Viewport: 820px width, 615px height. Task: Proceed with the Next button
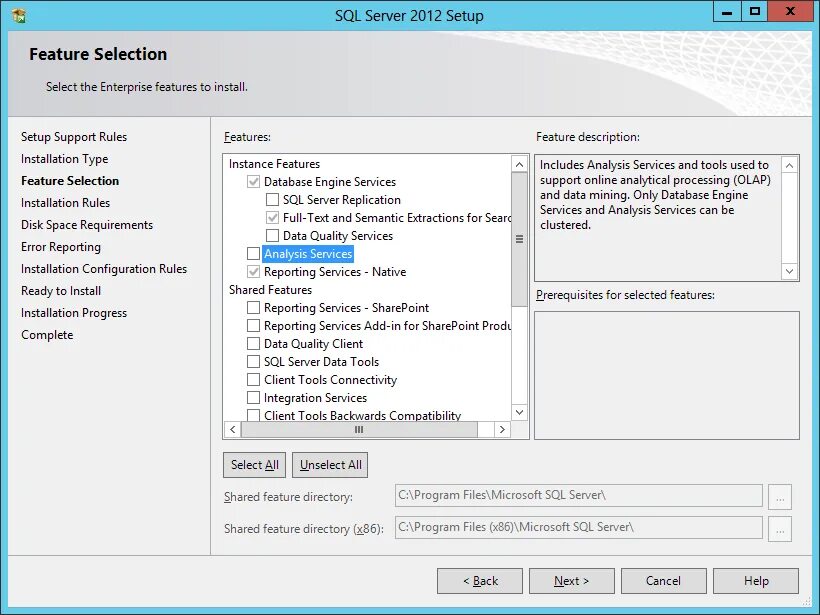[572, 581]
